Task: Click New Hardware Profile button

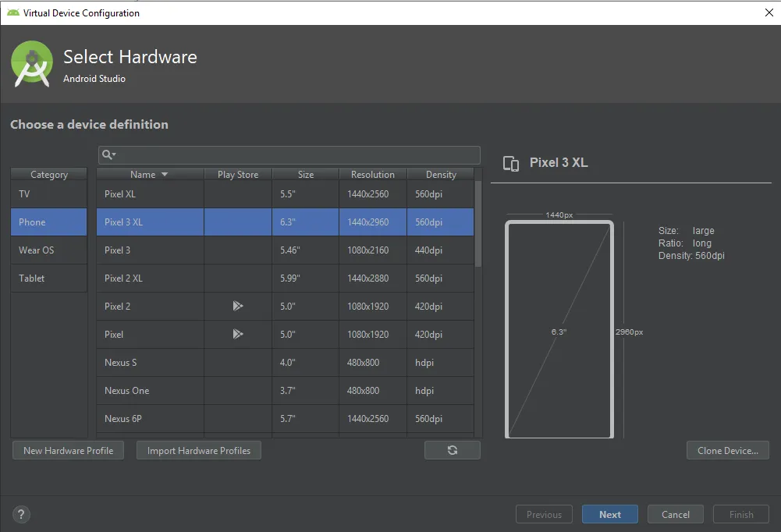Action: [68, 450]
